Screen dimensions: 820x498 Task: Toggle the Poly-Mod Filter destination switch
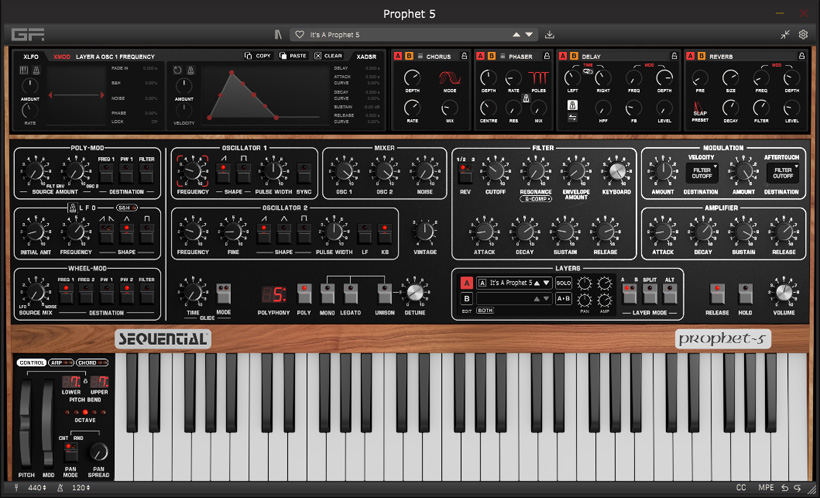146,173
